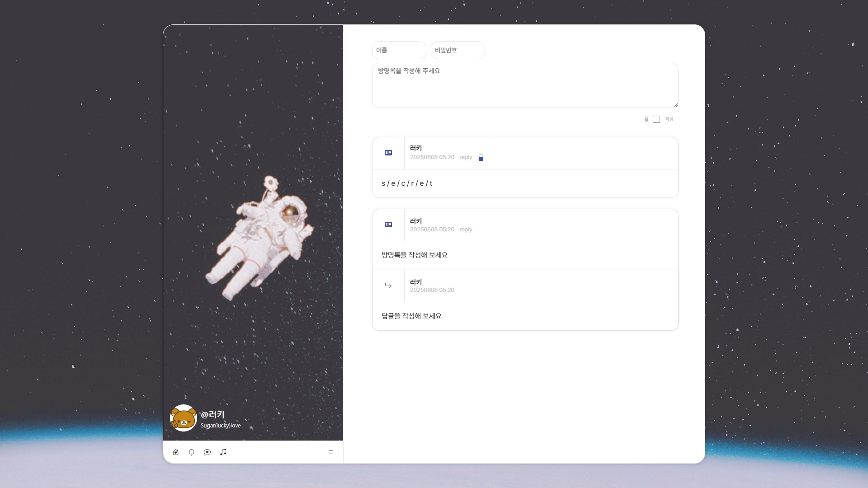
Task: Grab the textarea resize handle
Action: [675, 105]
